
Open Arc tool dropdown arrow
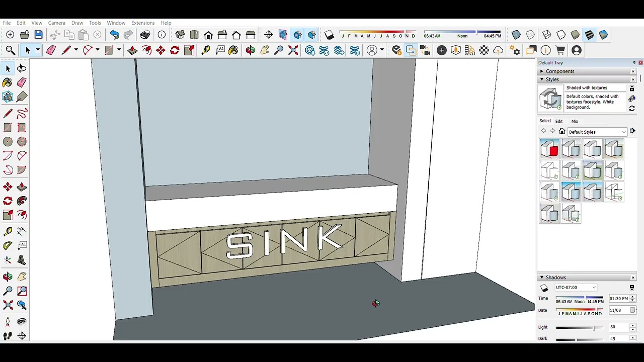[x=97, y=50]
